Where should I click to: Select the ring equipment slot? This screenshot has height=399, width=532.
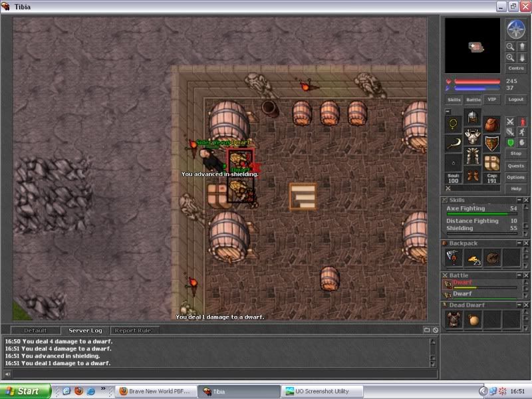(454, 163)
